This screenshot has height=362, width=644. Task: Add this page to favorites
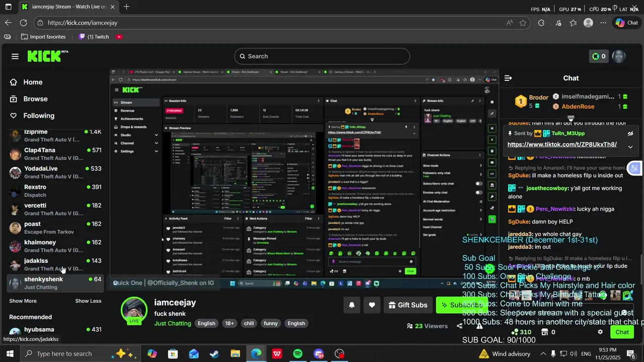pyautogui.click(x=523, y=23)
